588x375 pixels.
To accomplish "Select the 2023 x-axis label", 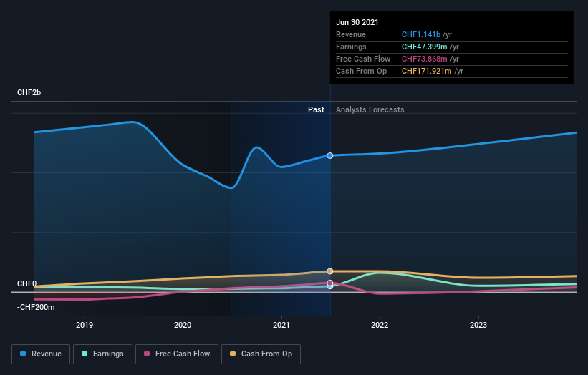I will click(478, 325).
